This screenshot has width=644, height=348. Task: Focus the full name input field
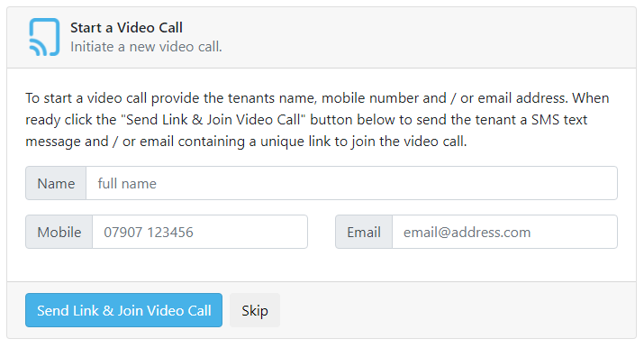click(x=351, y=183)
